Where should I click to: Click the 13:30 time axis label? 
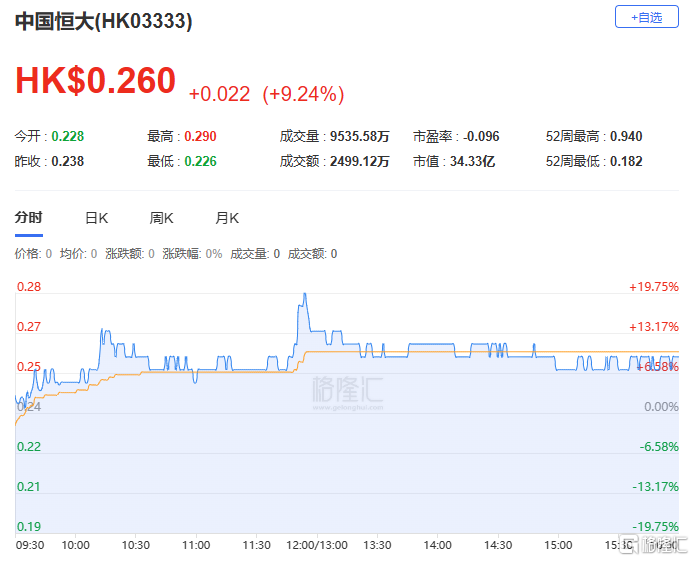(x=377, y=545)
